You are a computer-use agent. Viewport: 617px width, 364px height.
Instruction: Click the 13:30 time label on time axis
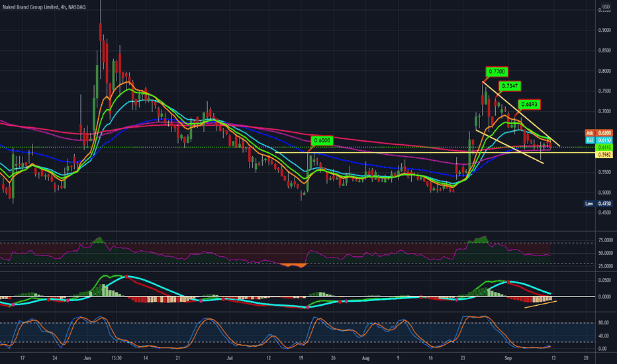(x=116, y=358)
